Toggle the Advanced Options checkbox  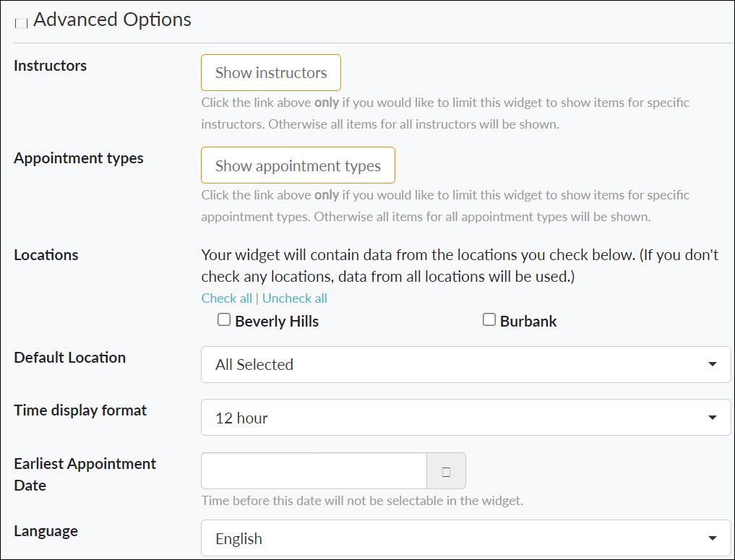pyautogui.click(x=20, y=22)
